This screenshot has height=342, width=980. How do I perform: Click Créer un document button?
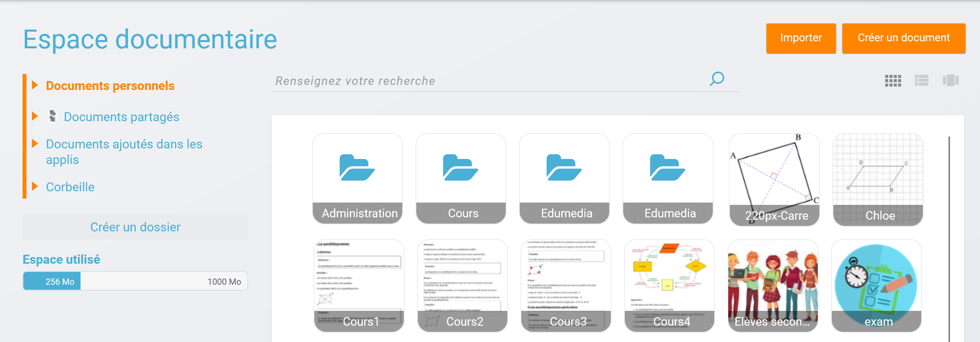click(x=903, y=38)
